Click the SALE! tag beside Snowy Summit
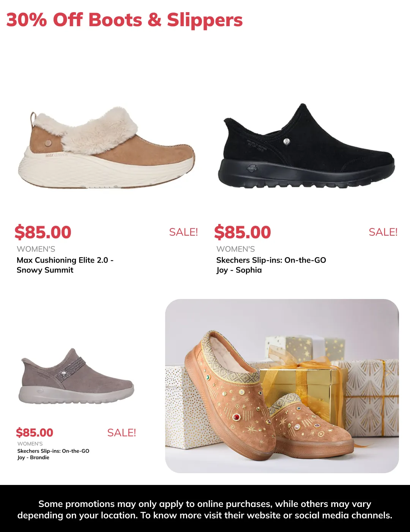This screenshot has width=410, height=532. (183, 232)
